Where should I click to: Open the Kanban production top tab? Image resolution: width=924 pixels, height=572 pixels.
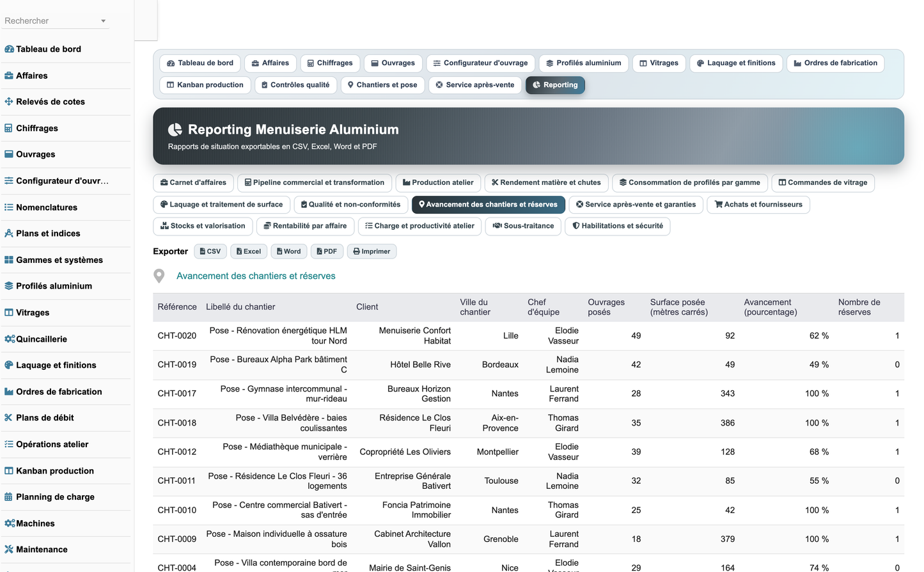[x=205, y=85]
